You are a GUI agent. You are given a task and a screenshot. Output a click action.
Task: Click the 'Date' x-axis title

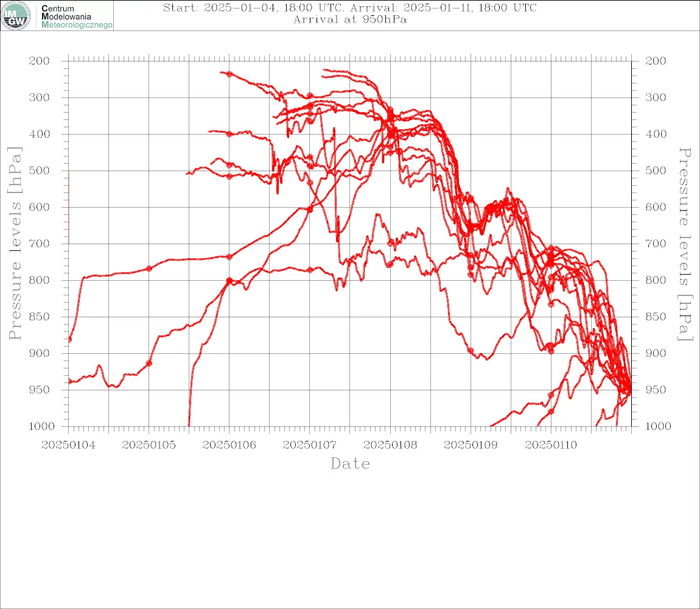coord(350,464)
